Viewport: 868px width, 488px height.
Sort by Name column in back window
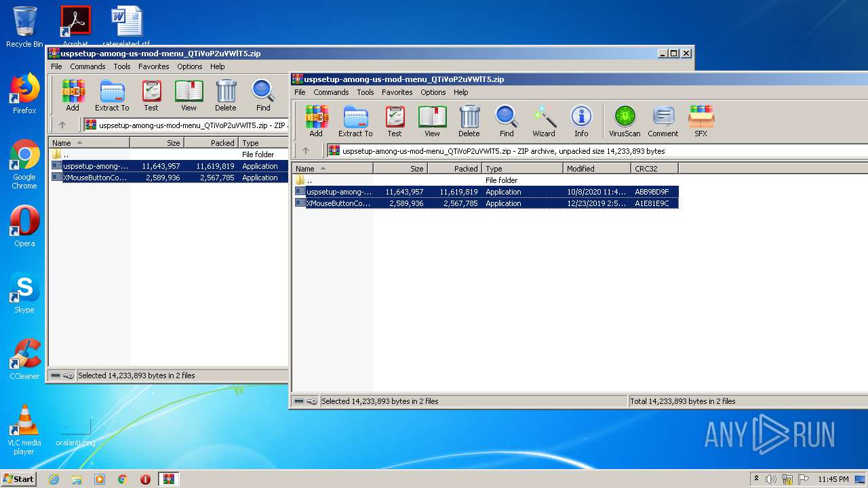(89, 143)
